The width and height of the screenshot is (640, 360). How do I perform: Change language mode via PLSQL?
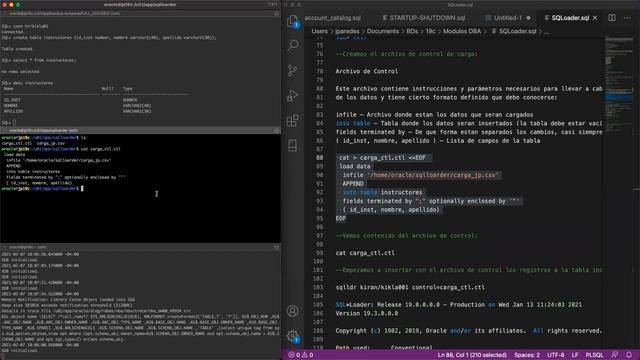click(x=594, y=355)
